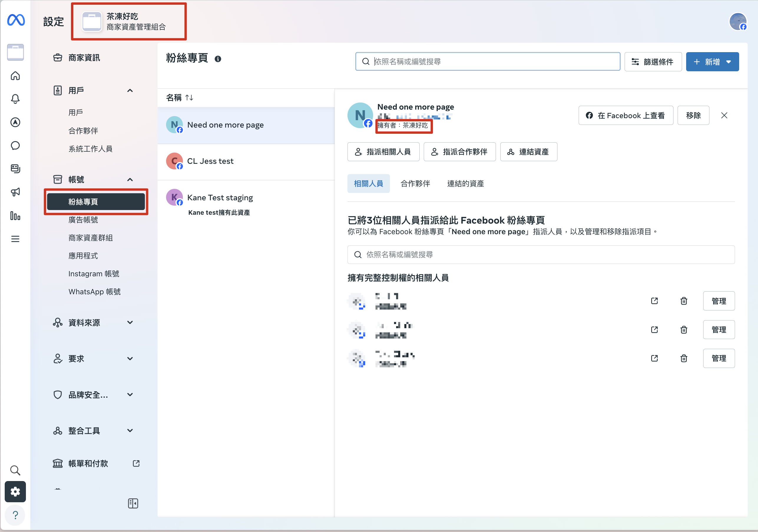Focus the top page search field
The width and height of the screenshot is (758, 532).
pos(488,62)
